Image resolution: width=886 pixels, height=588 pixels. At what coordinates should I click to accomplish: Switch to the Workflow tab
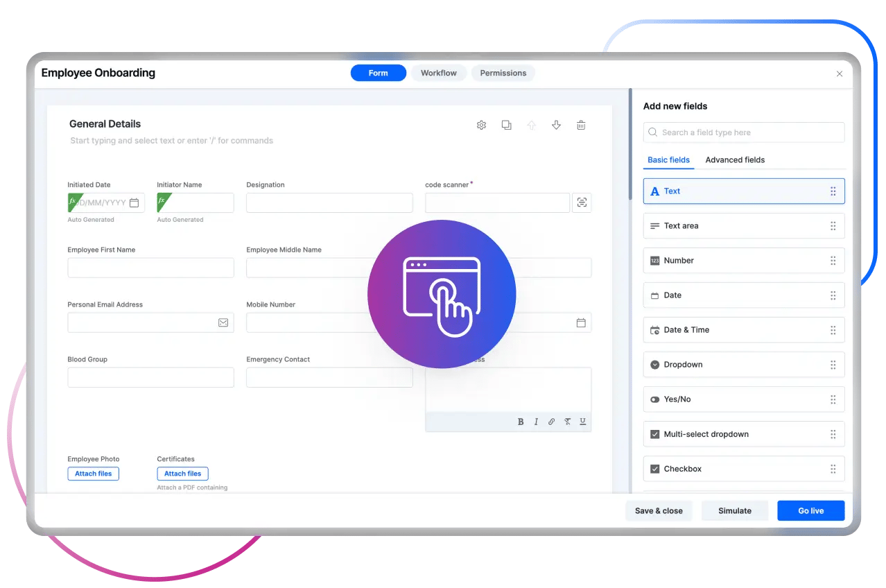point(438,73)
